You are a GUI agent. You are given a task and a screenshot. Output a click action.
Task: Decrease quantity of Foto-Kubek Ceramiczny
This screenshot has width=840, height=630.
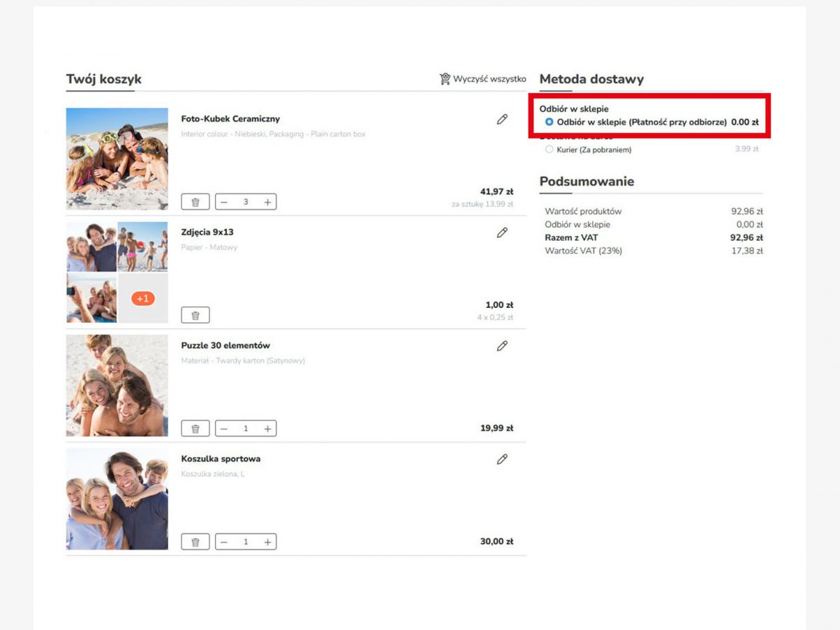[224, 202]
